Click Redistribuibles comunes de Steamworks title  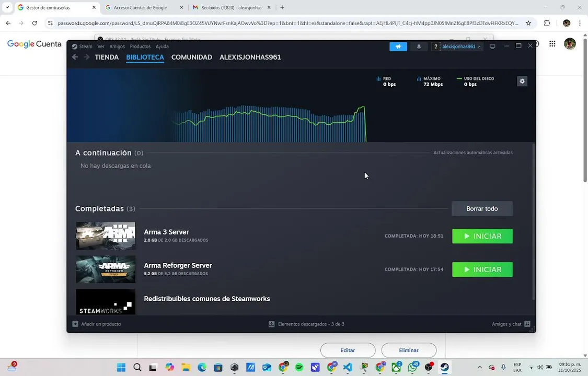coord(206,299)
